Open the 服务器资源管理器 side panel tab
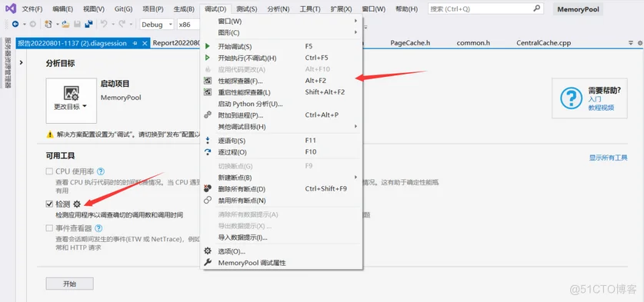The width and height of the screenshot is (644, 302). click(8, 63)
